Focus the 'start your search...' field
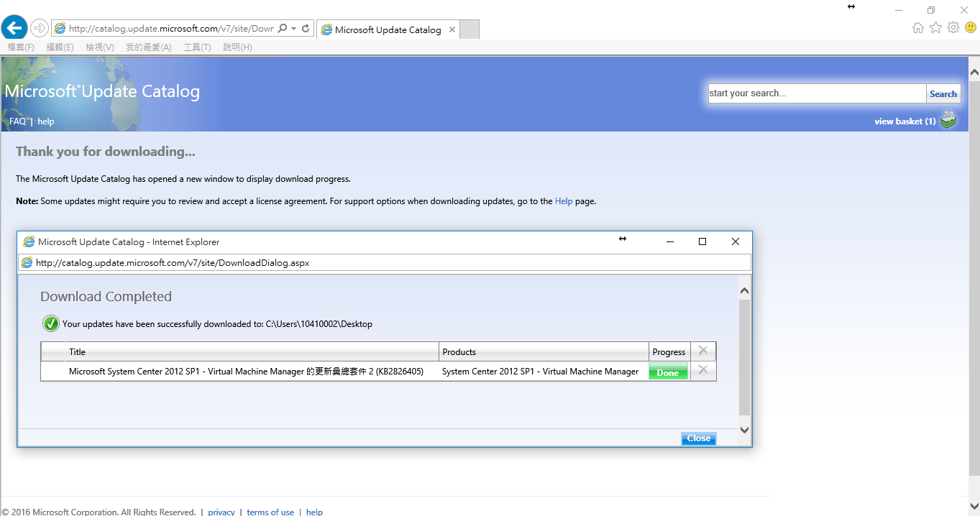980x516 pixels. [817, 93]
